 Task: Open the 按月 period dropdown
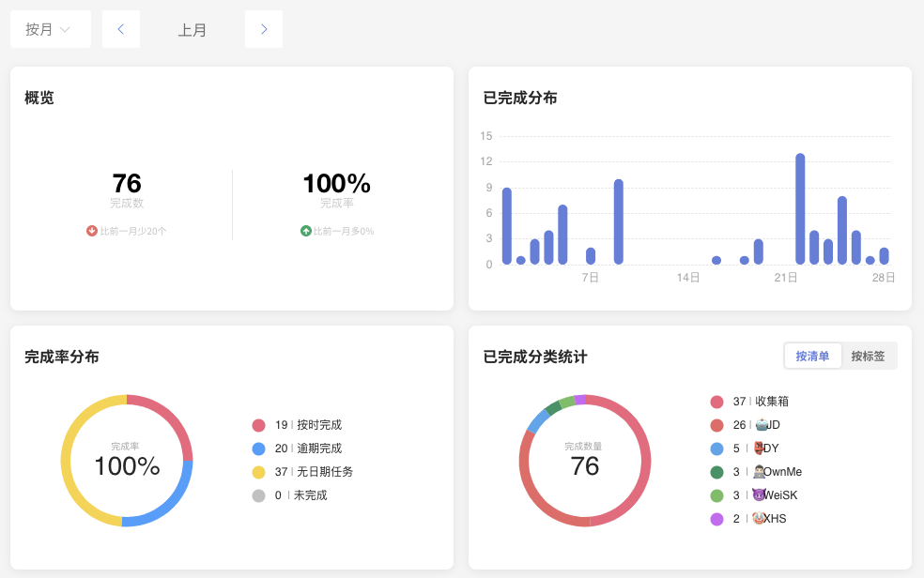[x=51, y=29]
